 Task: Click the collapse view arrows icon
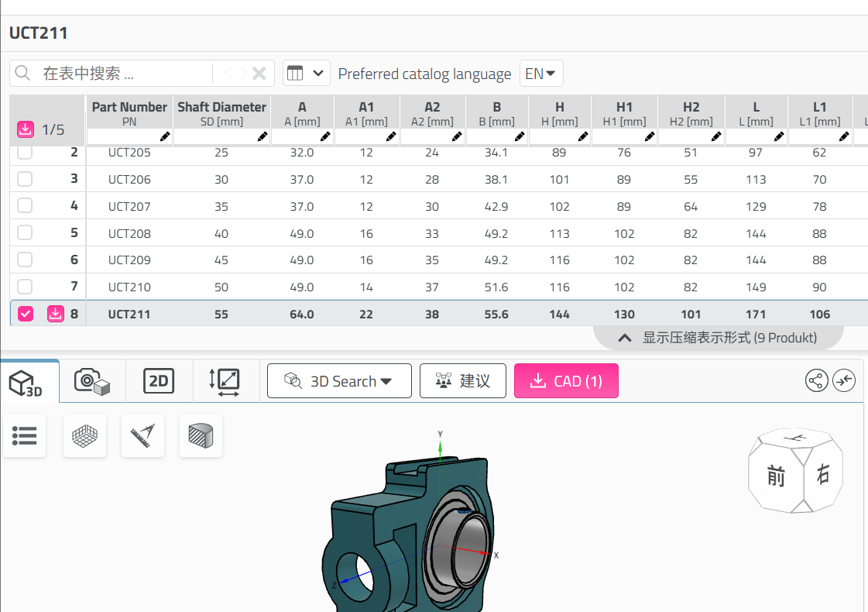point(844,381)
